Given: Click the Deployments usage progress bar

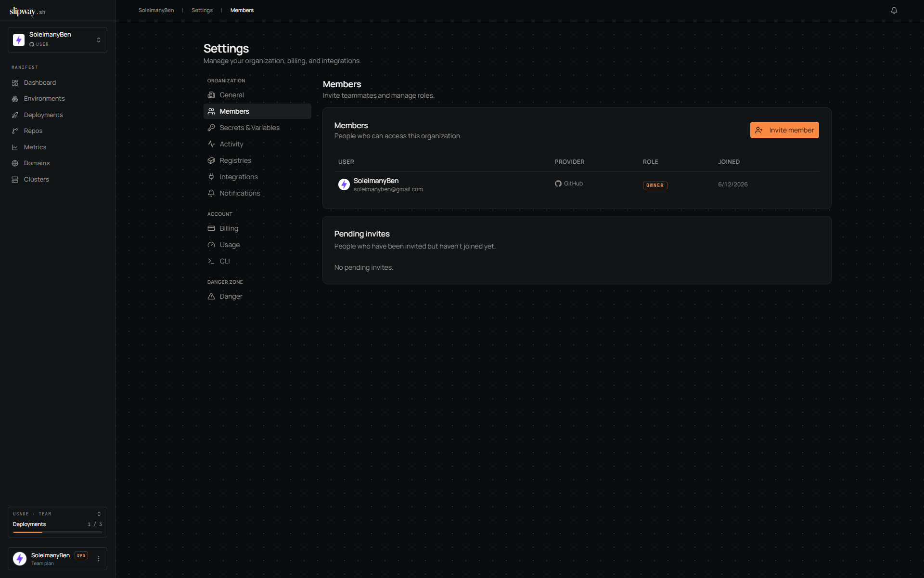Looking at the screenshot, I should click(x=57, y=532).
